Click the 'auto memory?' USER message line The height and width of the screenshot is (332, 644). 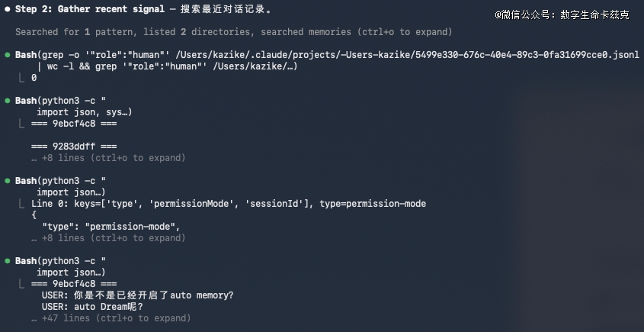[x=138, y=295]
